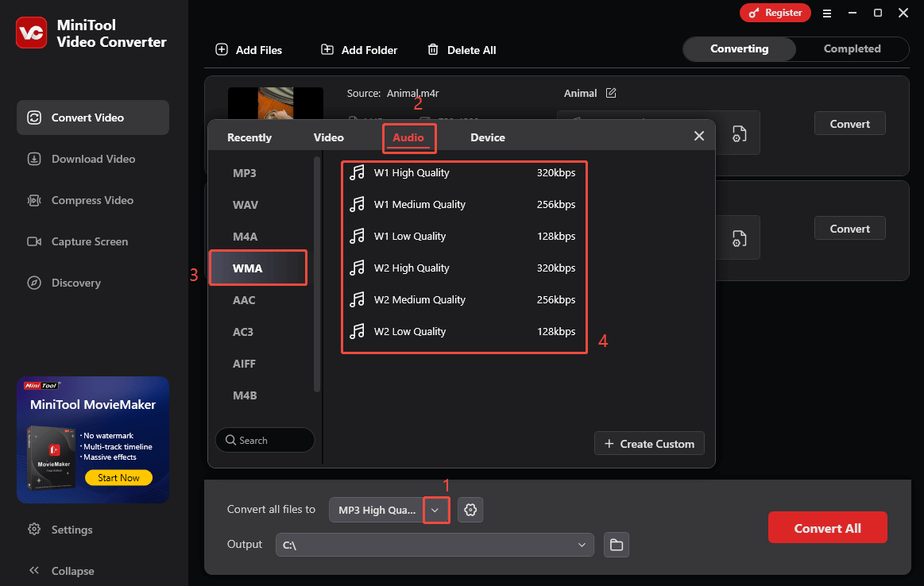Switch to the Converting tab

[739, 49]
